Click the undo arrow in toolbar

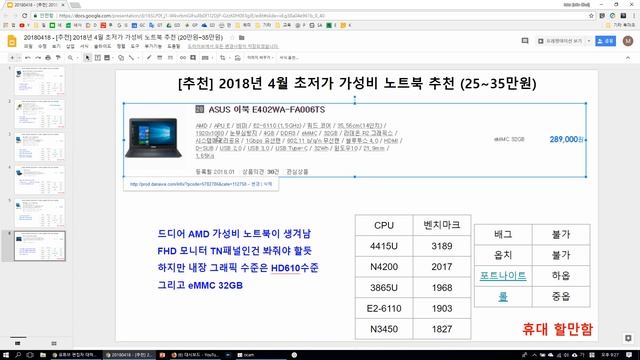[28, 58]
